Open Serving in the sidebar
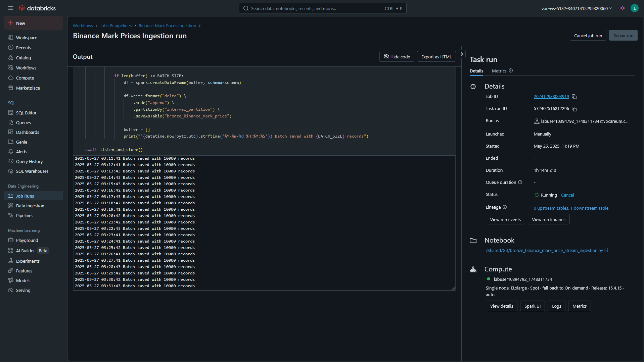The width and height of the screenshot is (644, 362). click(x=34, y=290)
